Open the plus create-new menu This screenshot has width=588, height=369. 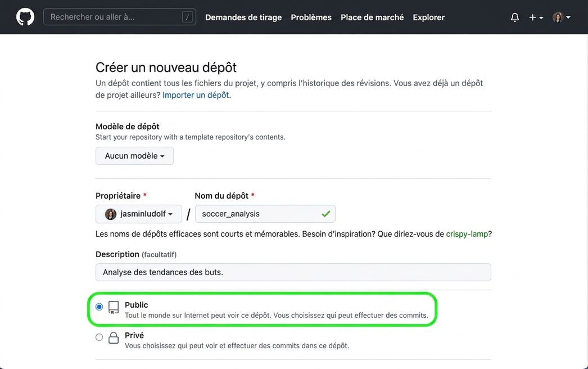(536, 17)
